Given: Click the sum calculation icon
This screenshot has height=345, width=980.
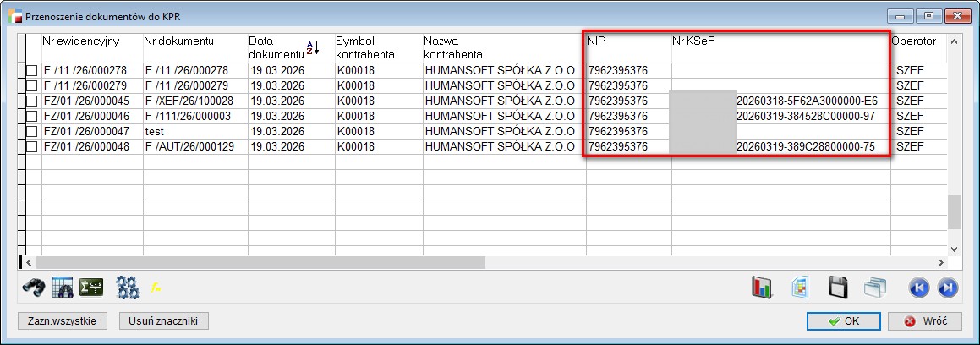Looking at the screenshot, I should (x=90, y=287).
